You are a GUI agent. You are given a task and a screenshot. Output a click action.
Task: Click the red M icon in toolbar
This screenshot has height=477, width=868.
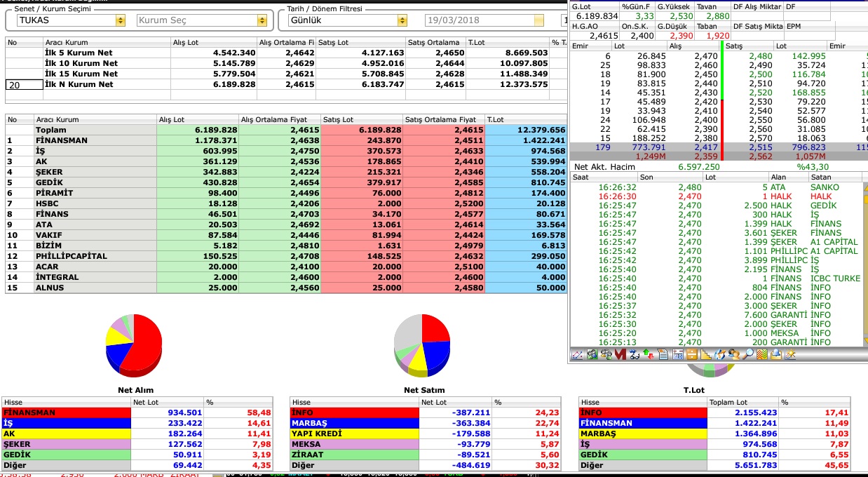[x=621, y=355]
